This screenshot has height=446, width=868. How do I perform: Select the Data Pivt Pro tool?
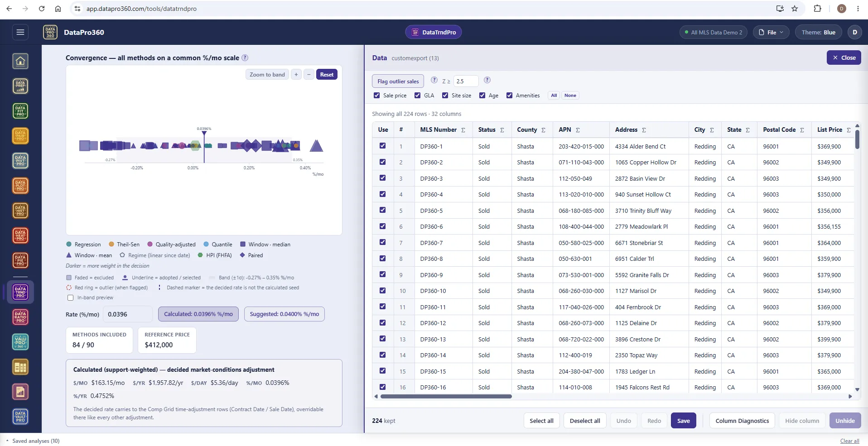pyautogui.click(x=20, y=161)
